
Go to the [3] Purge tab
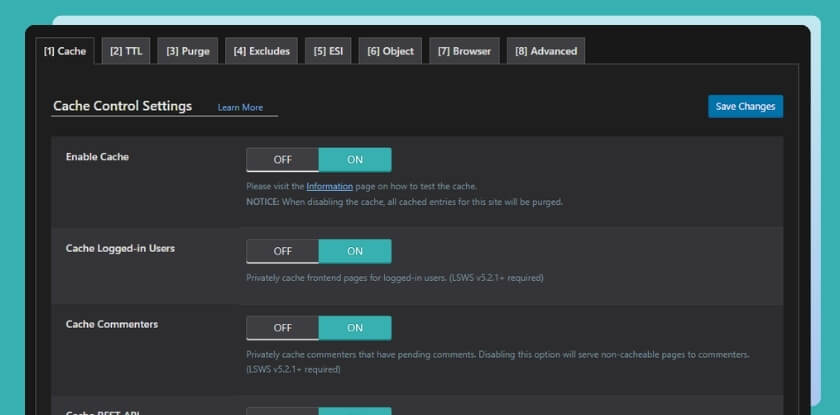point(188,51)
